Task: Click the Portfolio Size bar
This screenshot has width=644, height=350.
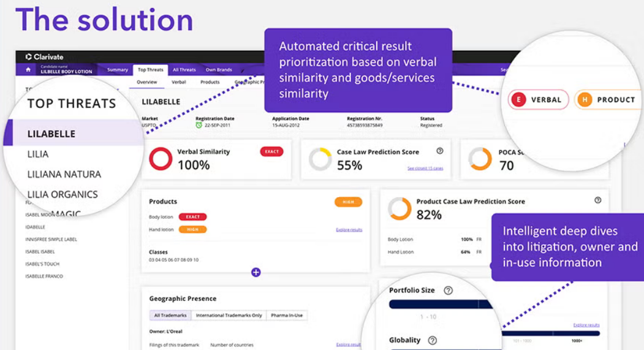Action: [441, 305]
